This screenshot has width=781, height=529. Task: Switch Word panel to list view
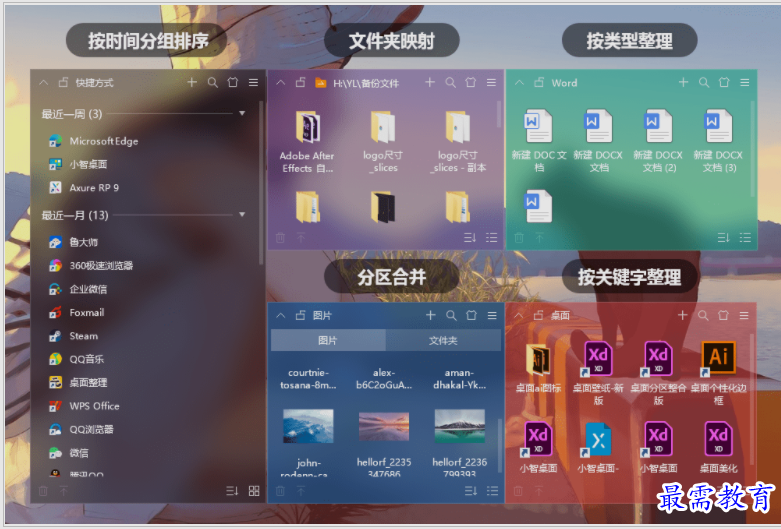tap(745, 238)
